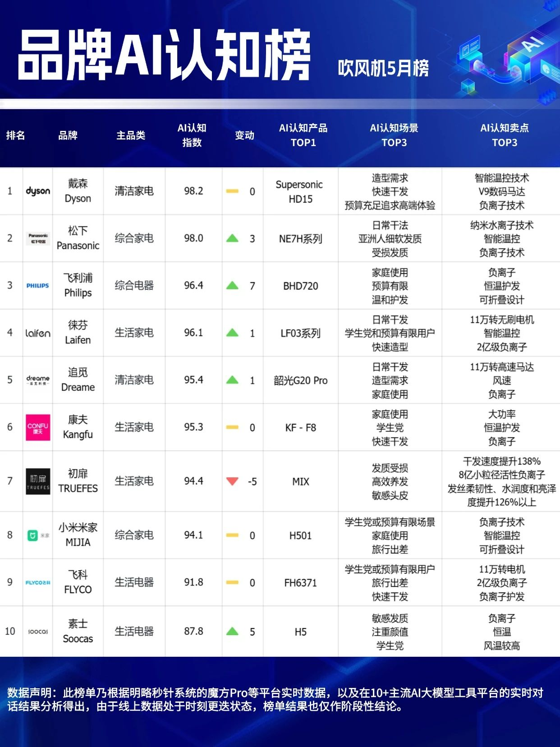Click the 韶光G20 Pro product name
This screenshot has width=560, height=747.
300,380
